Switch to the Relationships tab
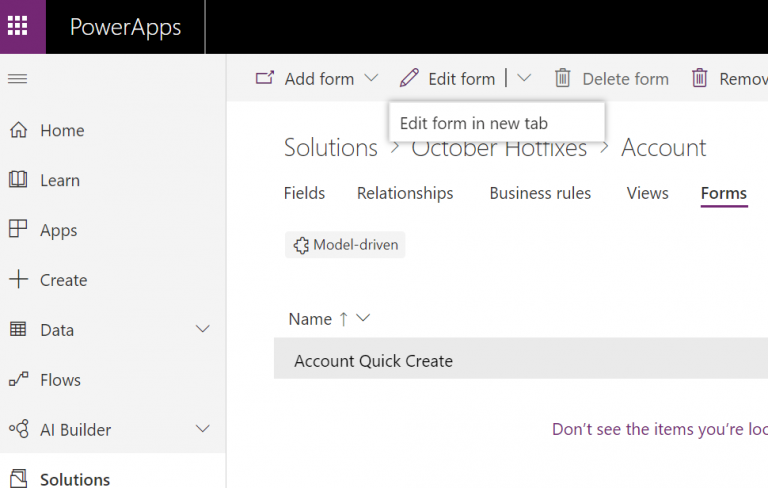Screen dimensions: 768x488 pyautogui.click(x=405, y=193)
